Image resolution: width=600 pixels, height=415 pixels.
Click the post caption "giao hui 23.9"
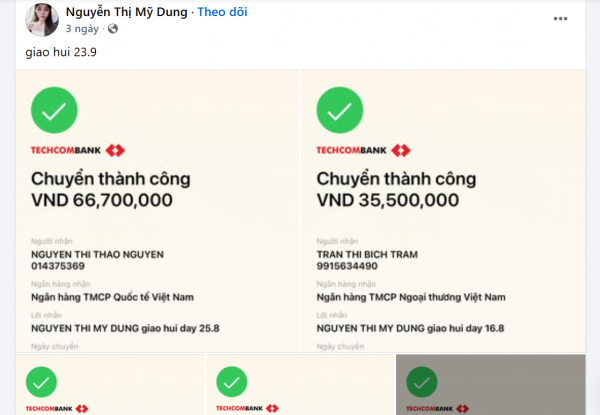point(61,52)
